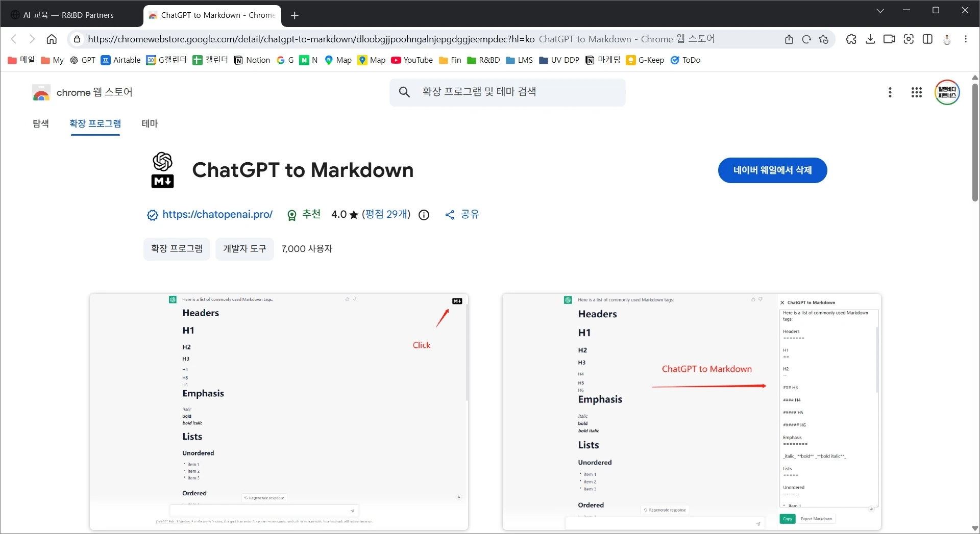This screenshot has width=980, height=534.
Task: Open Notion bookmark
Action: (x=252, y=60)
